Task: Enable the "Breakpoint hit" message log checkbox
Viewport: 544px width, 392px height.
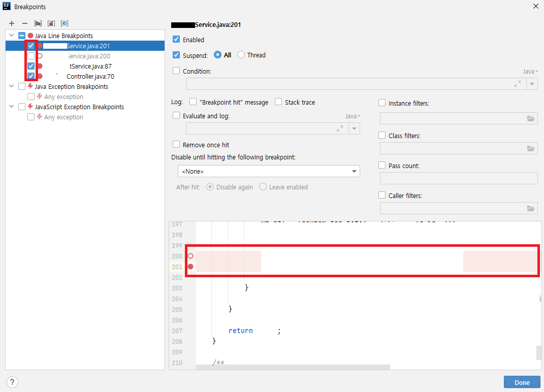Action: (x=193, y=102)
